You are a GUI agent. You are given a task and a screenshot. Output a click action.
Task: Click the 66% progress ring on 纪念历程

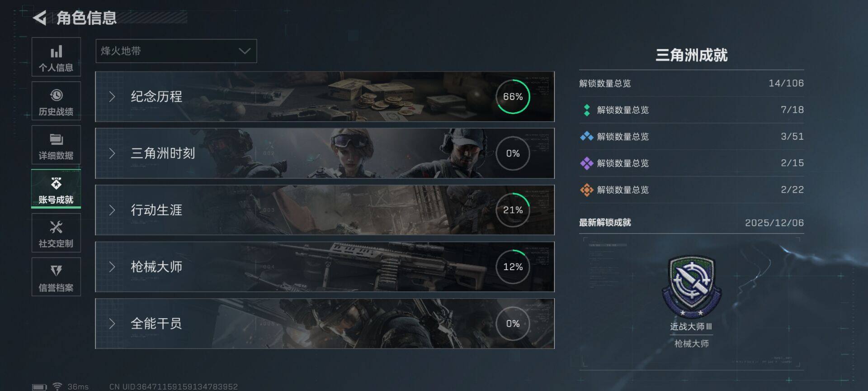click(513, 97)
